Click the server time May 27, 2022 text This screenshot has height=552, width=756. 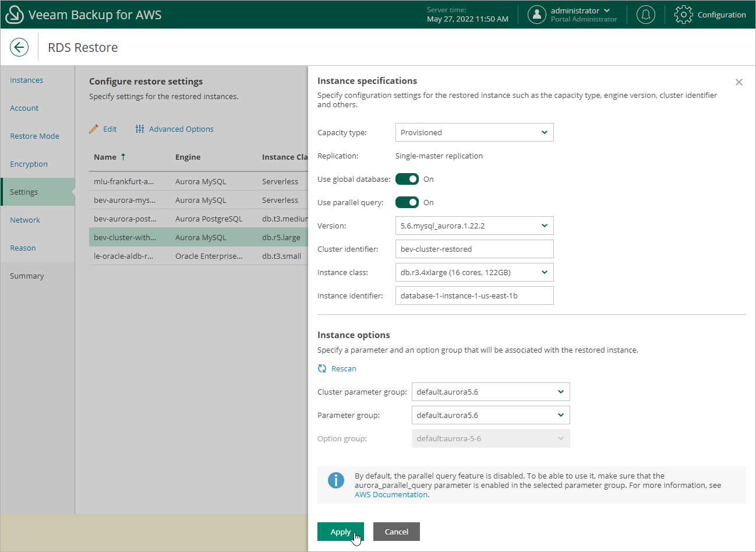point(468,19)
